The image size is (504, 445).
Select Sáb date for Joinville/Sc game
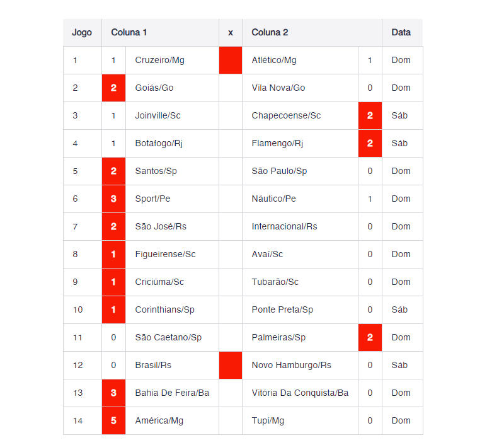click(x=399, y=116)
